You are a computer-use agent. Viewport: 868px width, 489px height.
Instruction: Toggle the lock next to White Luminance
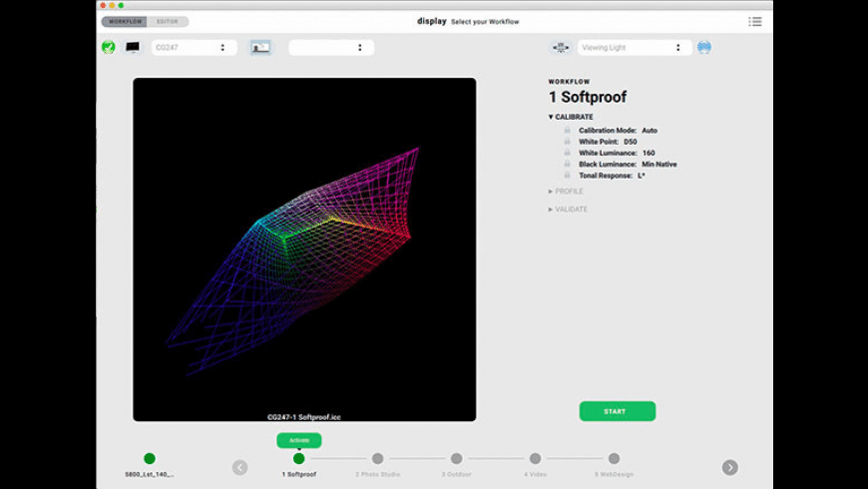[x=567, y=153]
